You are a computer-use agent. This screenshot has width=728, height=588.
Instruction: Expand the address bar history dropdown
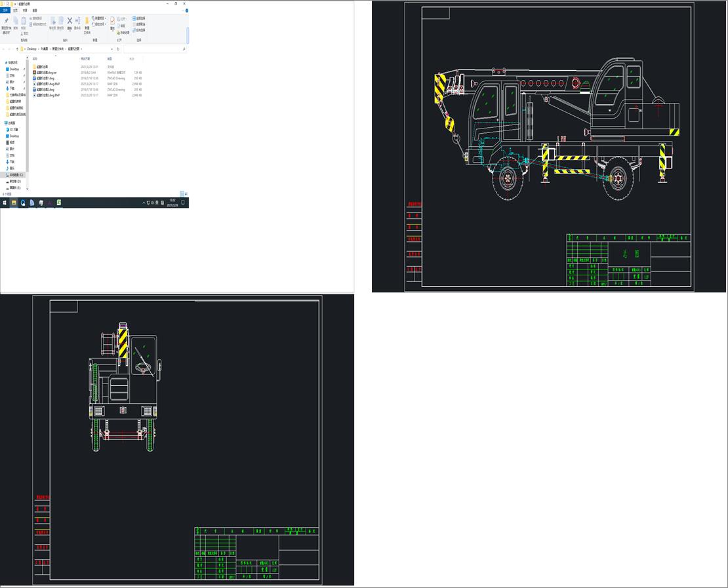[x=112, y=49]
